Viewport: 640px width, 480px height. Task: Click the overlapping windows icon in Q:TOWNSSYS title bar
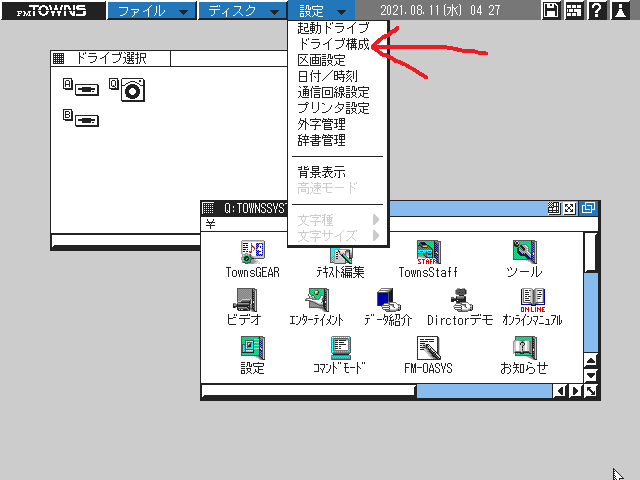click(588, 208)
